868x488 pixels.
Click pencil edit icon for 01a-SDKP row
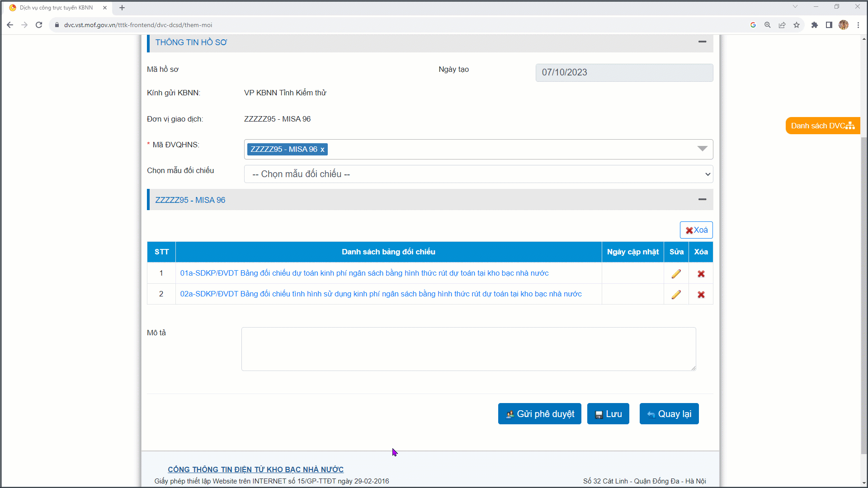point(676,274)
